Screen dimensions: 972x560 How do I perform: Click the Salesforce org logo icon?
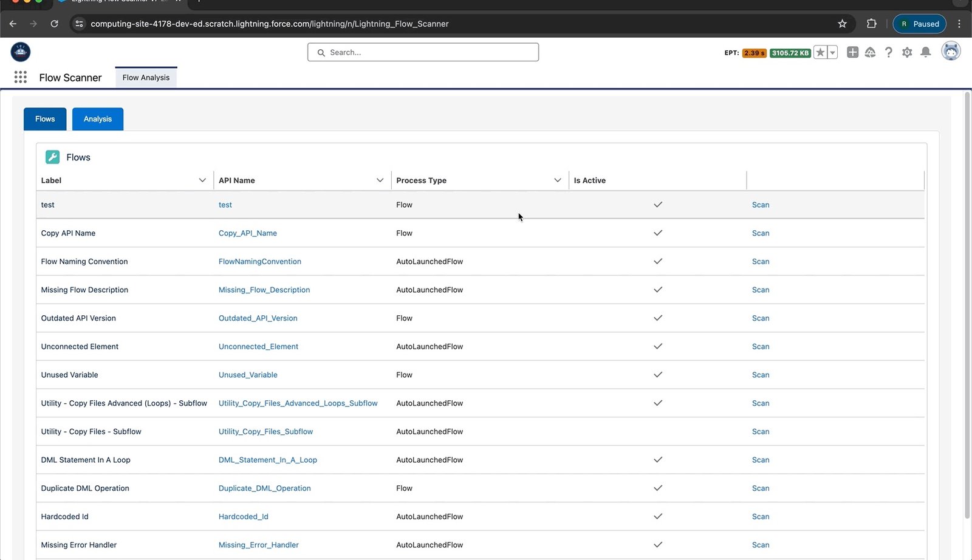pyautogui.click(x=21, y=52)
